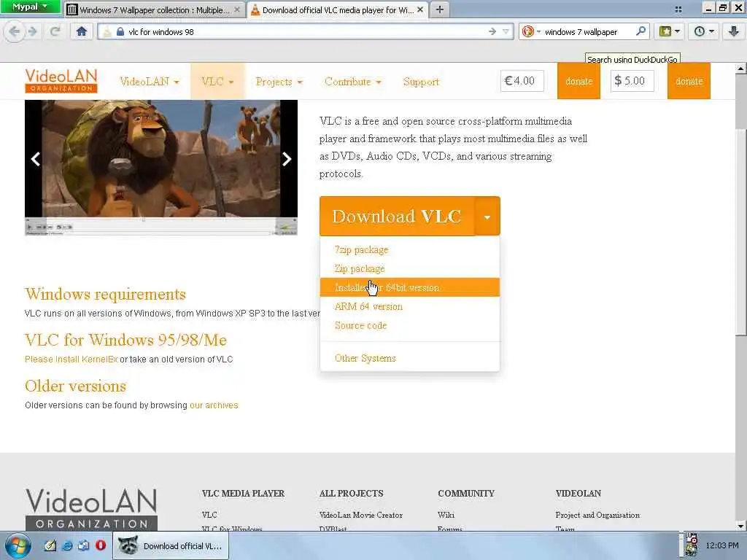This screenshot has height=560, width=747.
Task: Click the go arrow in the address bar
Action: tap(492, 32)
